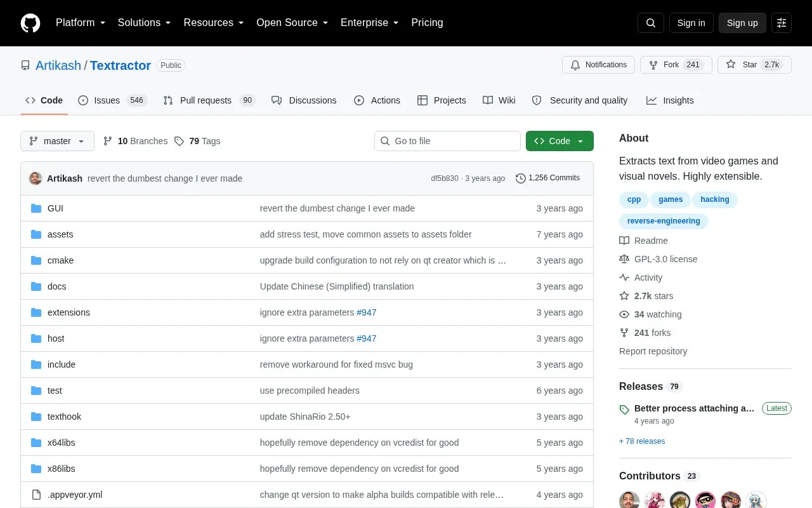
Task: Open commit hash df5b830
Action: tap(445, 178)
